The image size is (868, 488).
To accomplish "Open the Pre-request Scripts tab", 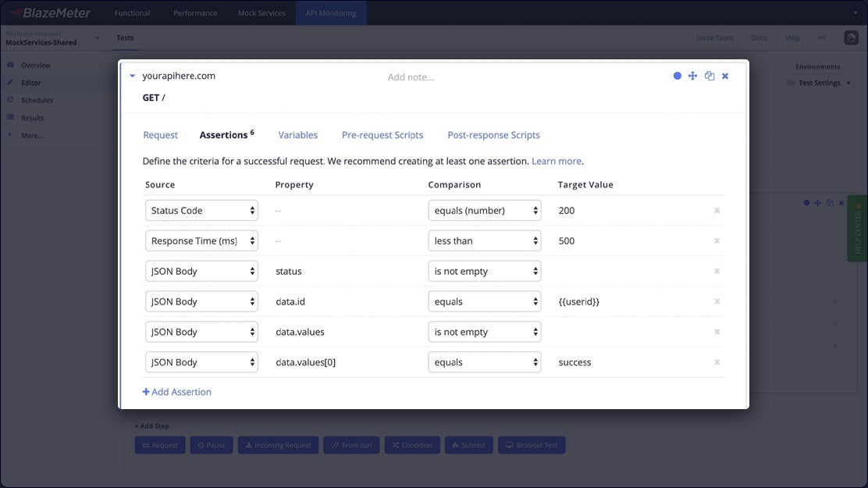I will (382, 135).
